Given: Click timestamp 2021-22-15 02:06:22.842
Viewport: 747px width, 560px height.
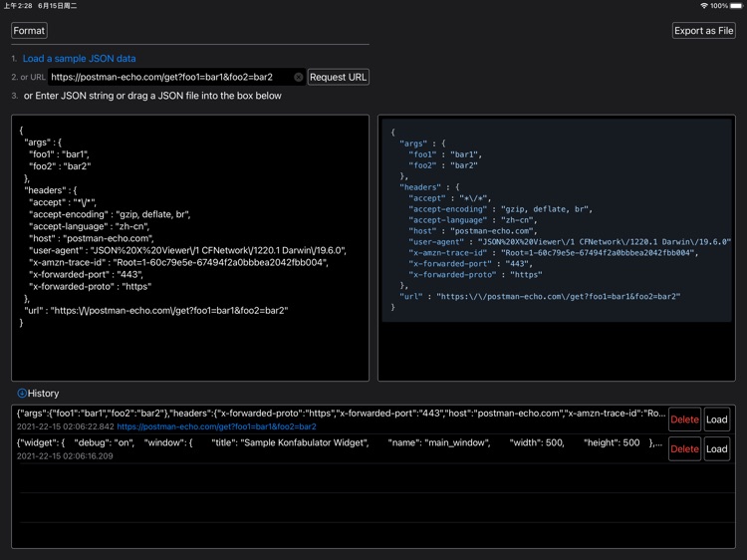Looking at the screenshot, I should tap(66, 426).
